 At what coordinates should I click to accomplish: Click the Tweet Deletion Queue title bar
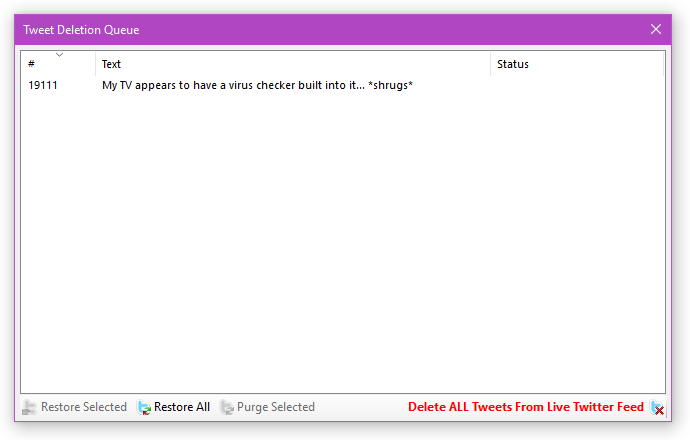click(x=300, y=29)
